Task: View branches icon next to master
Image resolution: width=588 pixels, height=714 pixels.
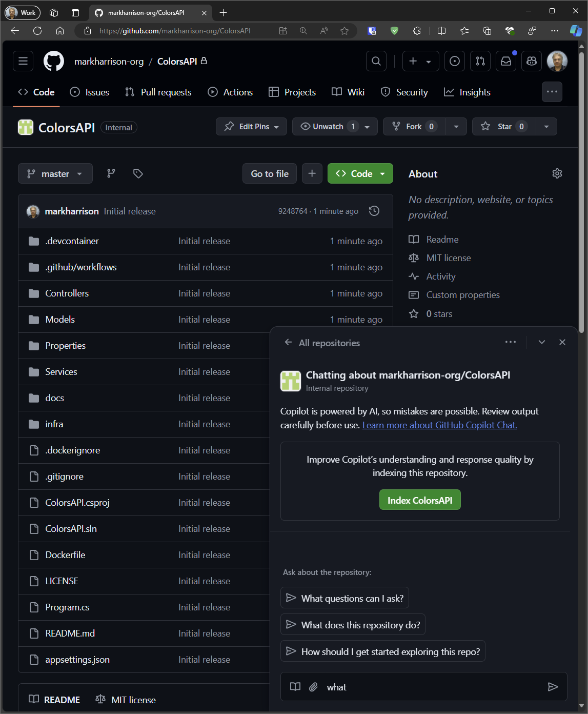Action: click(x=111, y=173)
